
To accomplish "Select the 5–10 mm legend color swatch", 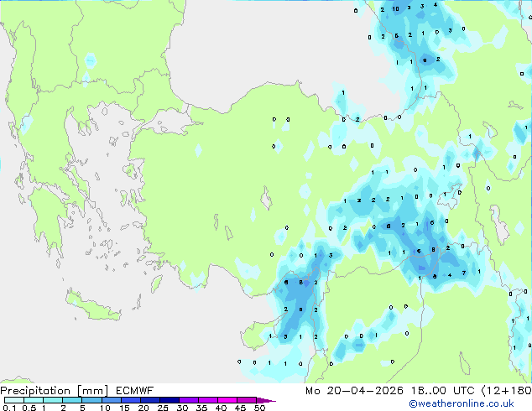I will [91, 400].
